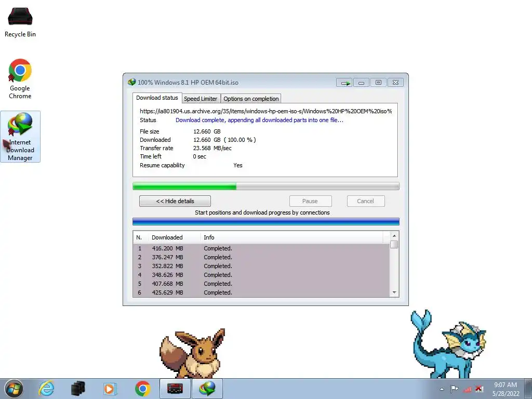Click the N. column header
The image size is (532, 399).
point(140,237)
